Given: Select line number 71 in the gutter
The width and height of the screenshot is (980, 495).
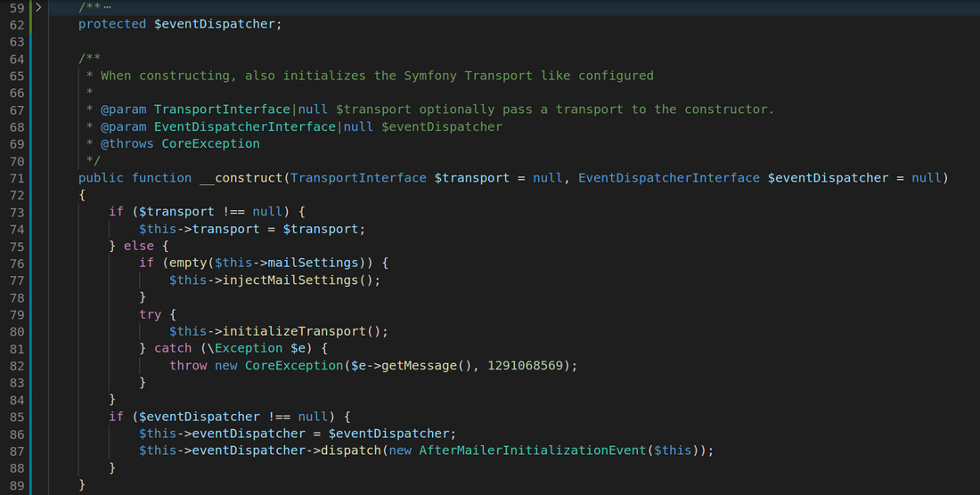Looking at the screenshot, I should click(17, 178).
